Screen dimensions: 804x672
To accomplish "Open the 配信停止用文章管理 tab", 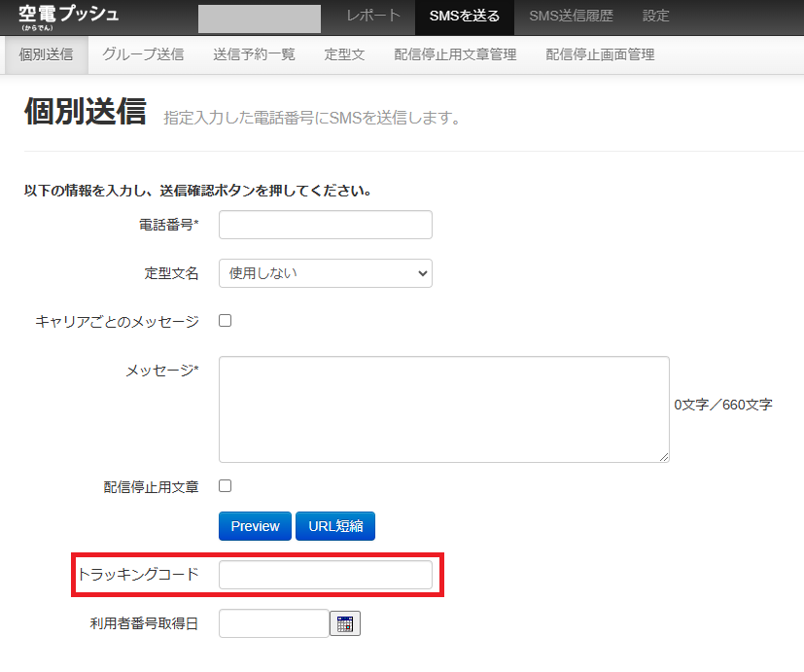I will click(x=455, y=54).
